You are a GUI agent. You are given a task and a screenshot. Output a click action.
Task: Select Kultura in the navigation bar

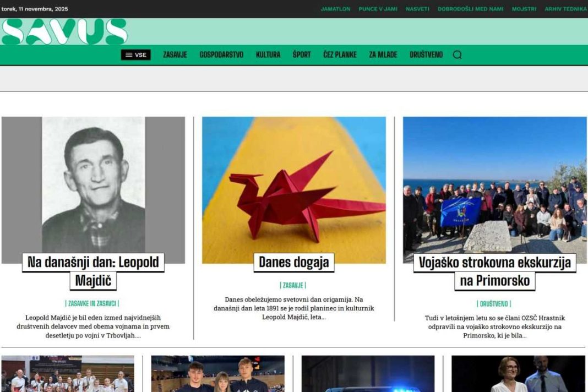268,55
